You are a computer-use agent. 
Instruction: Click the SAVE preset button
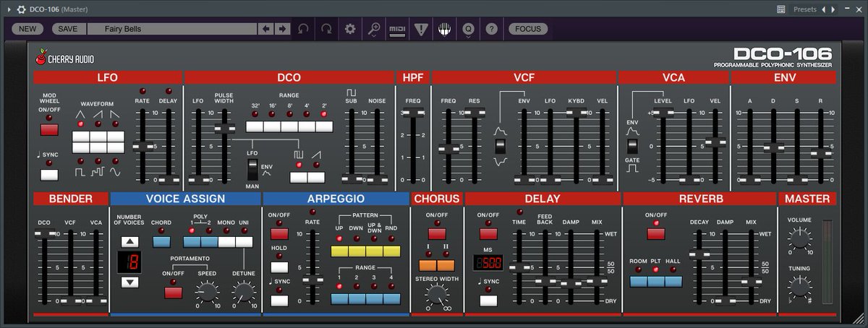68,29
